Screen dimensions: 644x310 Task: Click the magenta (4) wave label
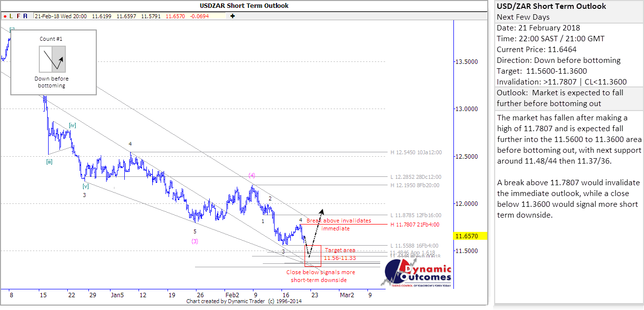pyautogui.click(x=252, y=175)
